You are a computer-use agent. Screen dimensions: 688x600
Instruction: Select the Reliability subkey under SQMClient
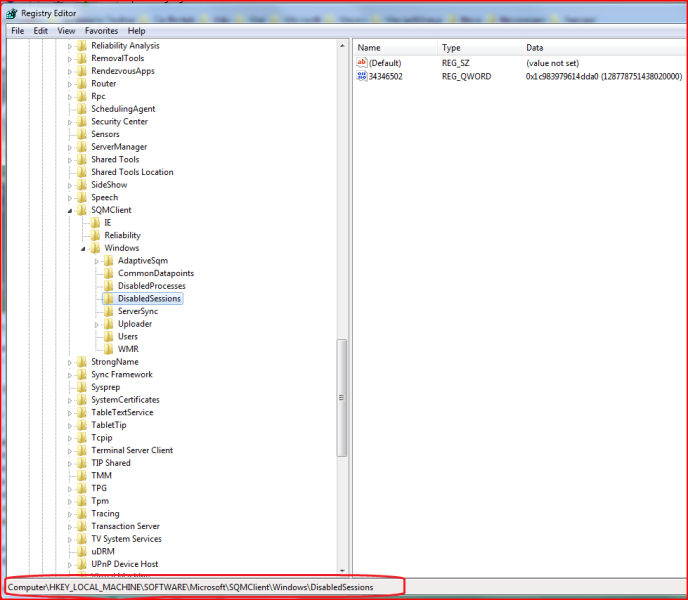point(122,236)
